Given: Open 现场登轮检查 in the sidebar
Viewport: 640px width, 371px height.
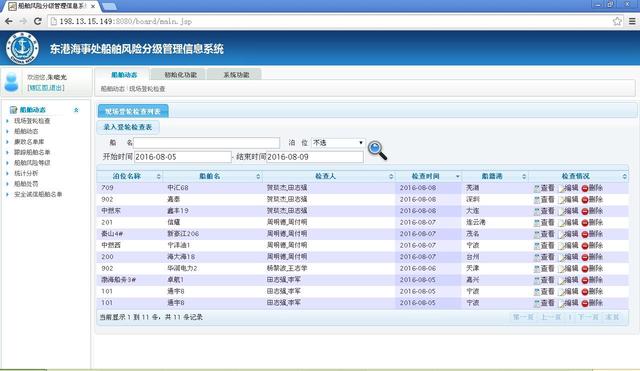Looking at the screenshot, I should click(x=32, y=121).
